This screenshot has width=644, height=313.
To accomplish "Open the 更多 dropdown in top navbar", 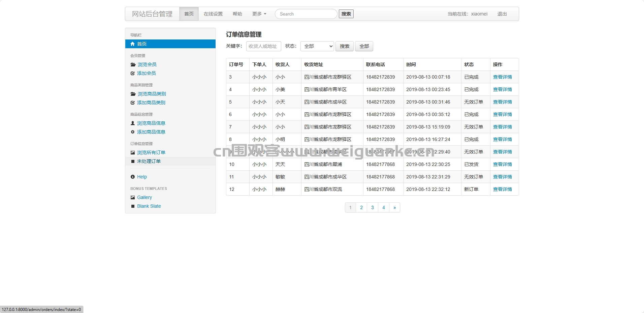I will 259,14.
